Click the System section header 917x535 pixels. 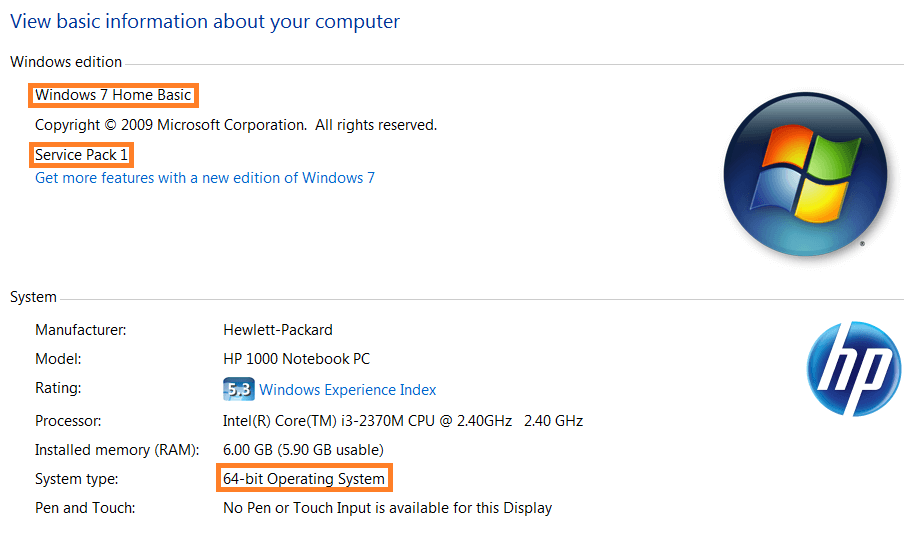pyautogui.click(x=33, y=297)
